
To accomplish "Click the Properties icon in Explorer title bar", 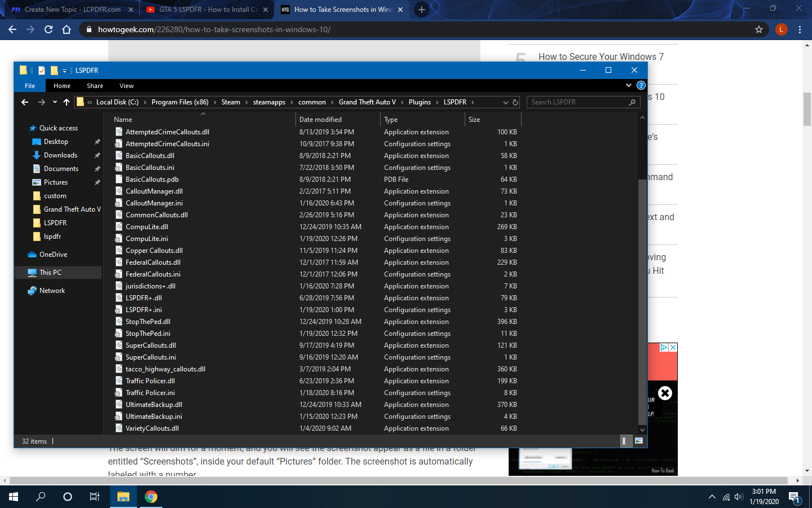I will (42, 71).
